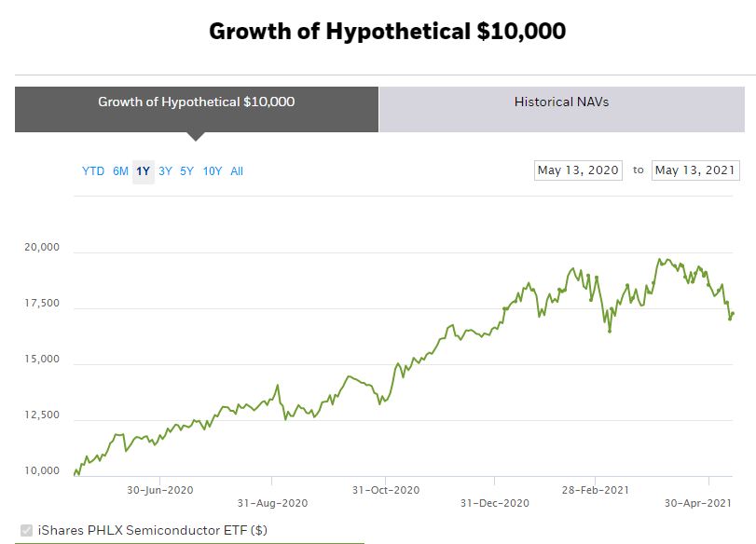Select the YTD time range

point(93,171)
